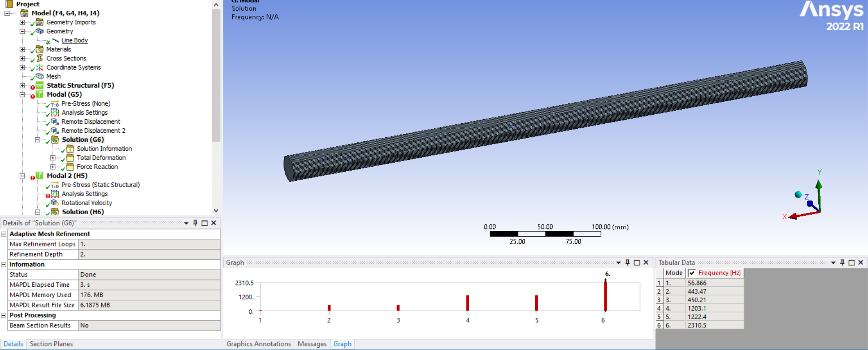The width and height of the screenshot is (868, 350).
Task: Click the Modal (G5) analysis icon
Action: point(39,94)
